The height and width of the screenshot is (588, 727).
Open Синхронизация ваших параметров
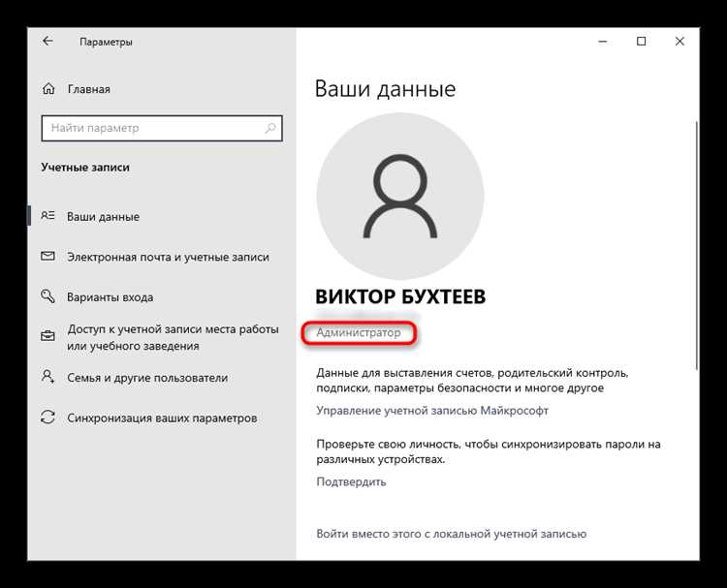coord(162,418)
